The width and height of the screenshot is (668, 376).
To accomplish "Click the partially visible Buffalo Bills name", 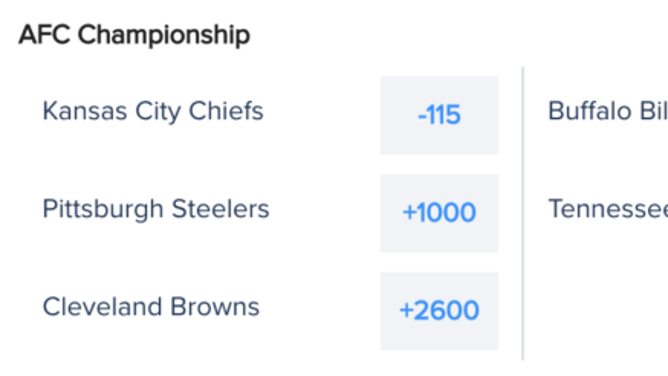I will click(608, 111).
